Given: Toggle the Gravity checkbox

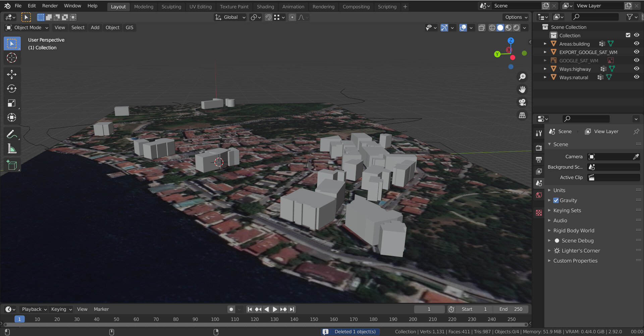Looking at the screenshot, I should [556, 201].
